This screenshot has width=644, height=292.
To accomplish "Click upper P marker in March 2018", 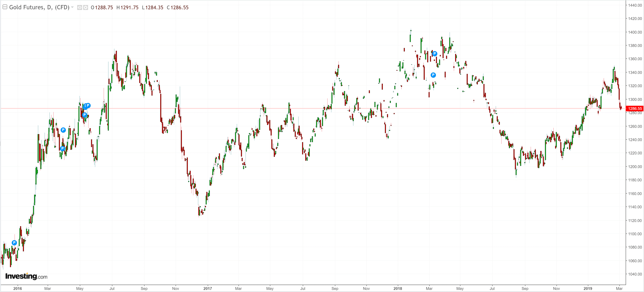I will point(435,54).
